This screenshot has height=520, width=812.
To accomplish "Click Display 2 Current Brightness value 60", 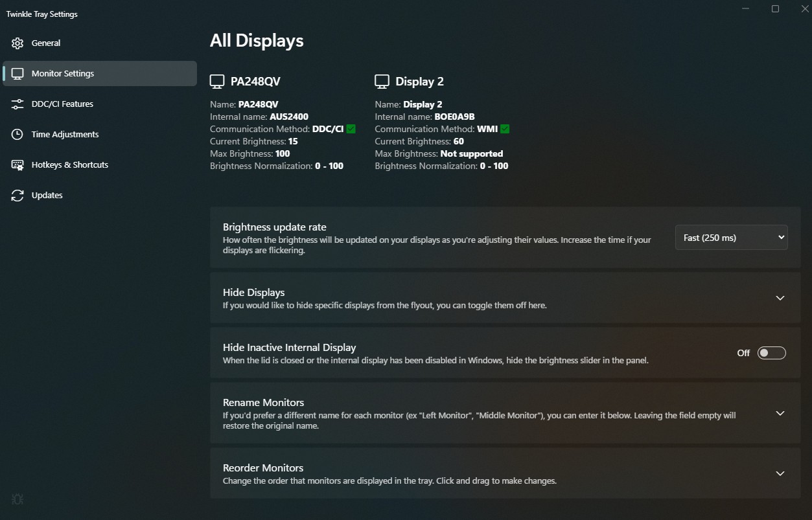I will coord(459,141).
